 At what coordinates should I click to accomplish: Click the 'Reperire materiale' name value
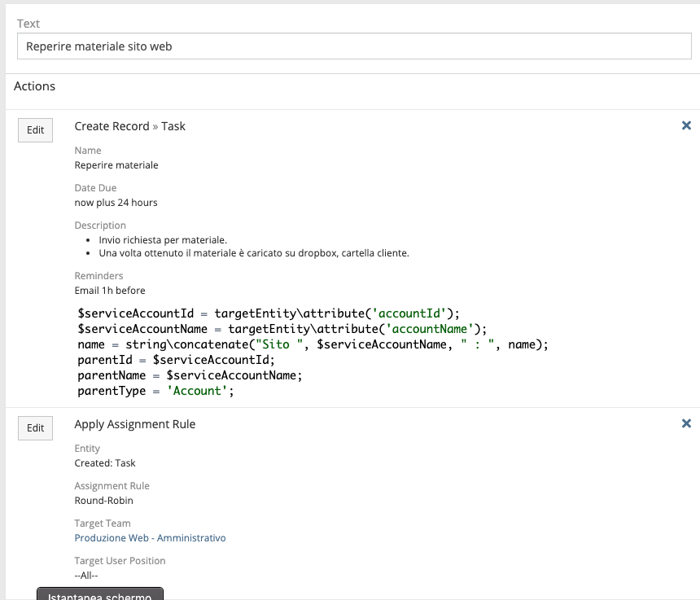pos(116,165)
